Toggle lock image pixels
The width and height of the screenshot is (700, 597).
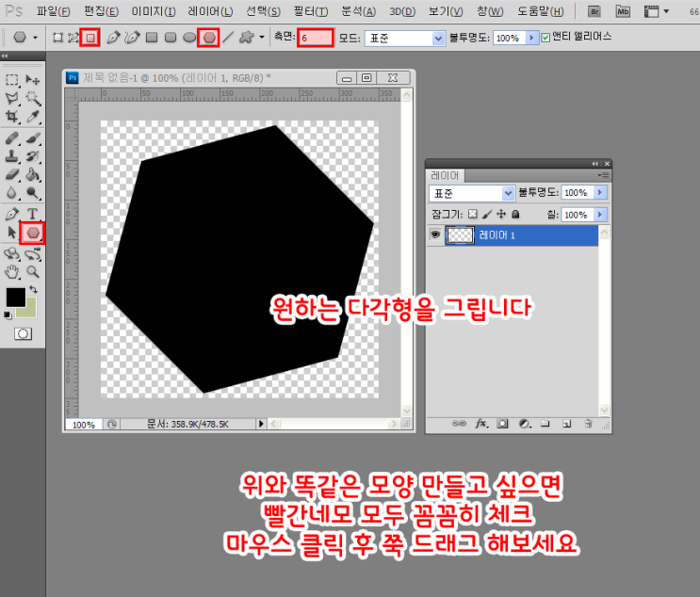(x=487, y=214)
